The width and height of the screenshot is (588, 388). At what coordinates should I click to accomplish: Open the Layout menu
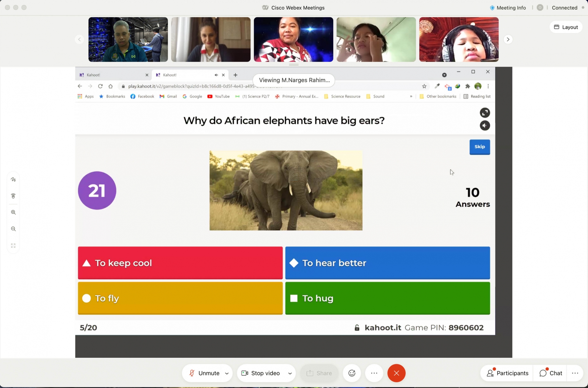click(x=566, y=27)
